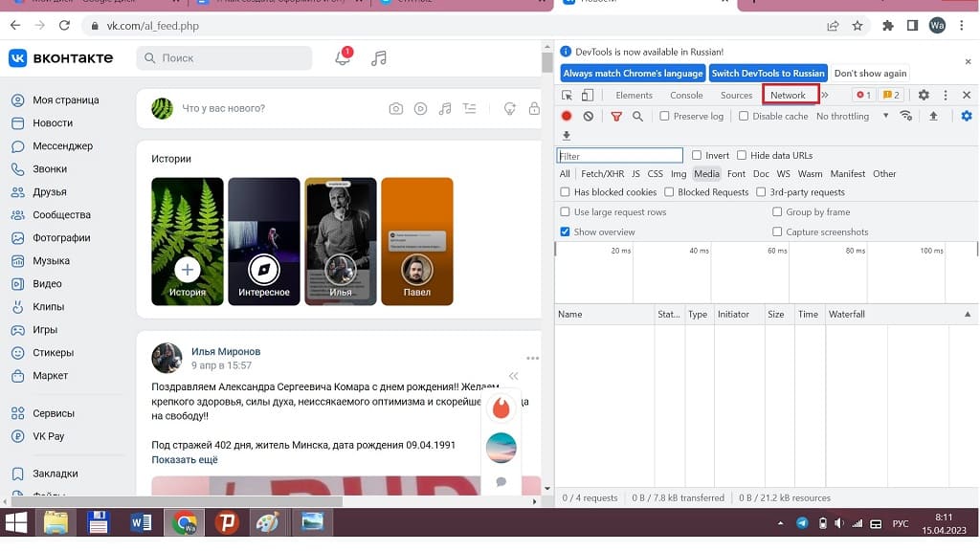
Task: Open Илья Миронов profile link
Action: pos(226,352)
